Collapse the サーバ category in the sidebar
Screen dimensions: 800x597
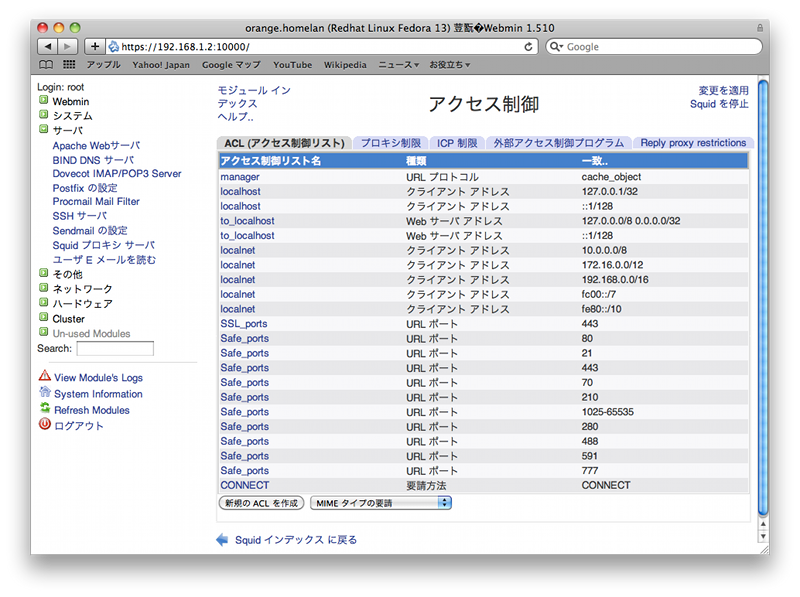[44, 130]
